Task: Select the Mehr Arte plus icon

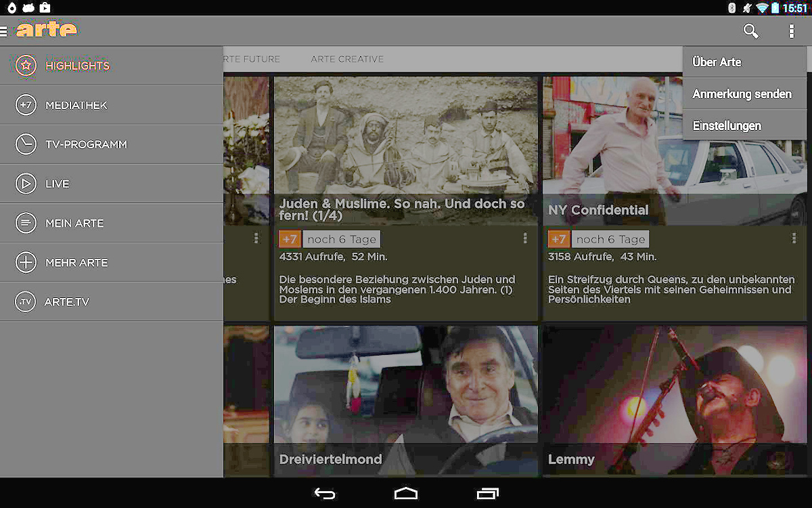Action: pos(25,262)
